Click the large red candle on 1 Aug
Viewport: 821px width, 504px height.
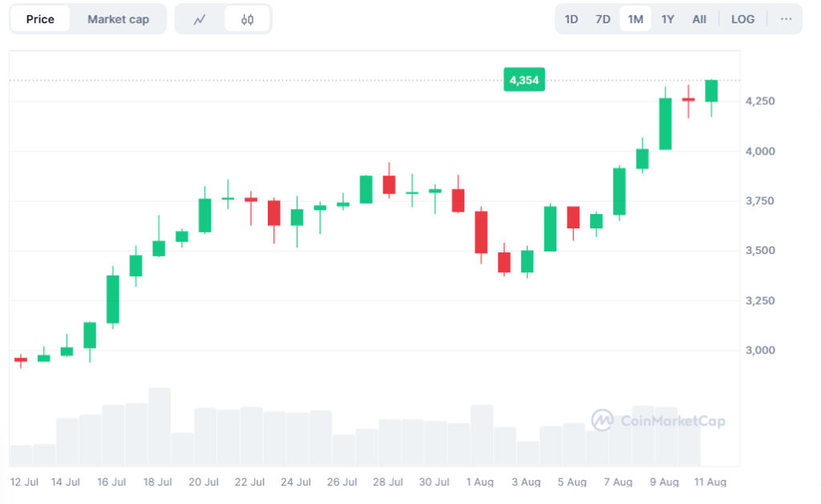481,232
